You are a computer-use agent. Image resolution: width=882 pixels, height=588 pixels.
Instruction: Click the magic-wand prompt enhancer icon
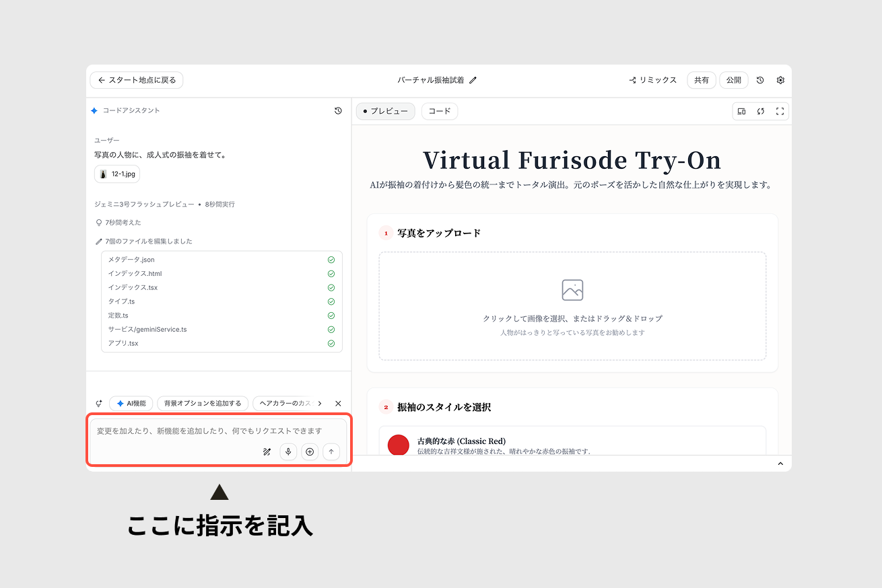[x=267, y=451]
